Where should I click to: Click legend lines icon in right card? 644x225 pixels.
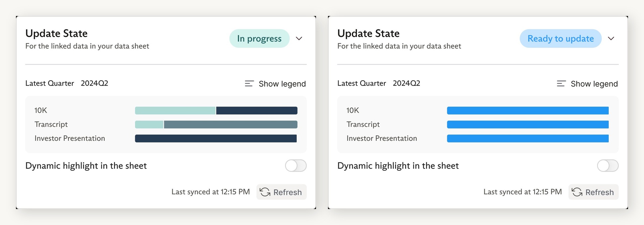(x=561, y=84)
